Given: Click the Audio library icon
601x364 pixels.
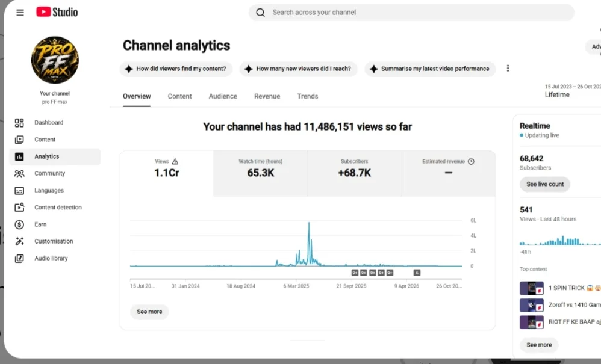Looking at the screenshot, I should [x=19, y=258].
